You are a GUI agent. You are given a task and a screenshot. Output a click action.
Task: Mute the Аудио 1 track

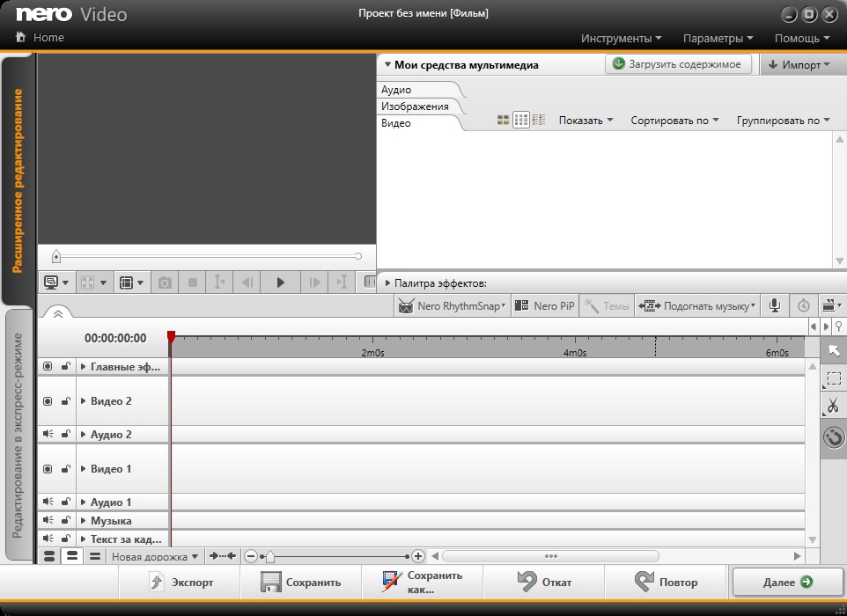48,502
